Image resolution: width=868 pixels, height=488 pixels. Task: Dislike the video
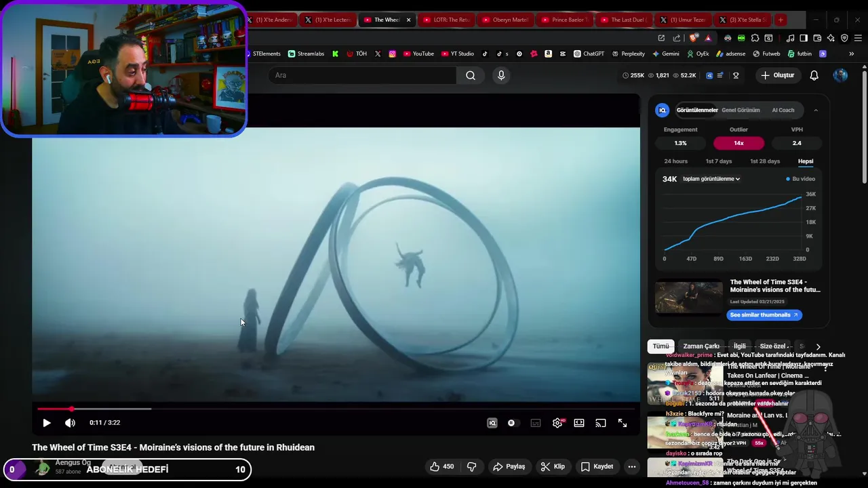pos(472,466)
